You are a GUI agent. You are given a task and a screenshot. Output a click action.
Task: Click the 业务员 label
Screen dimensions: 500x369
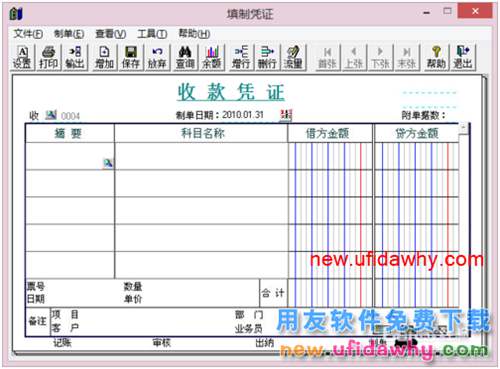249,329
